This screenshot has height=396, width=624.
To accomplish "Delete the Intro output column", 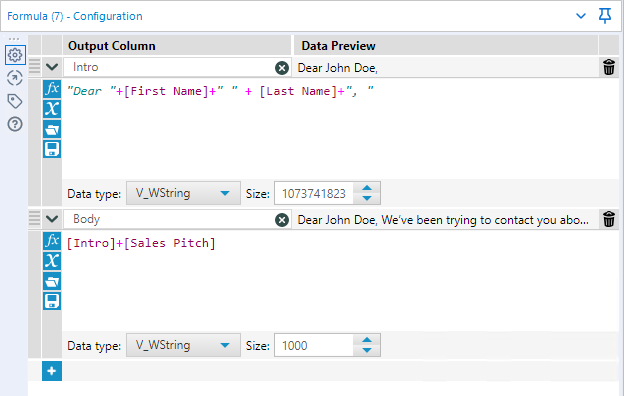I will pos(609,67).
